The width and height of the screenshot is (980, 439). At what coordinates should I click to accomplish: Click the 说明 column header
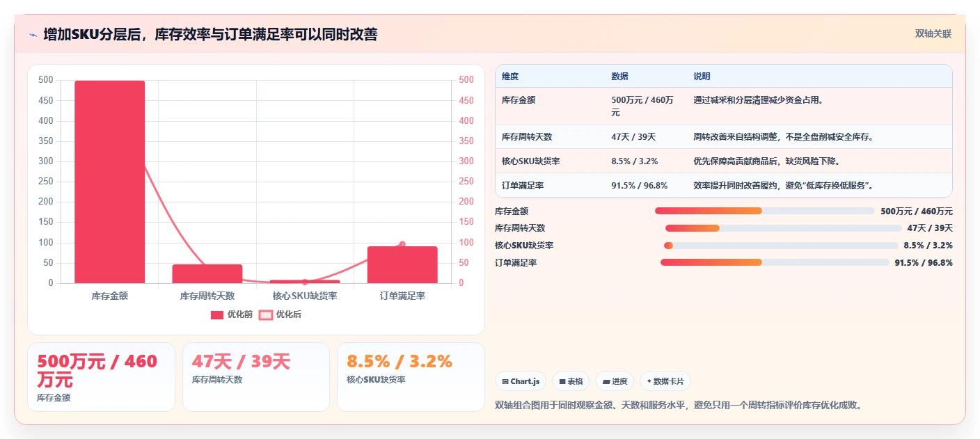coord(702,77)
